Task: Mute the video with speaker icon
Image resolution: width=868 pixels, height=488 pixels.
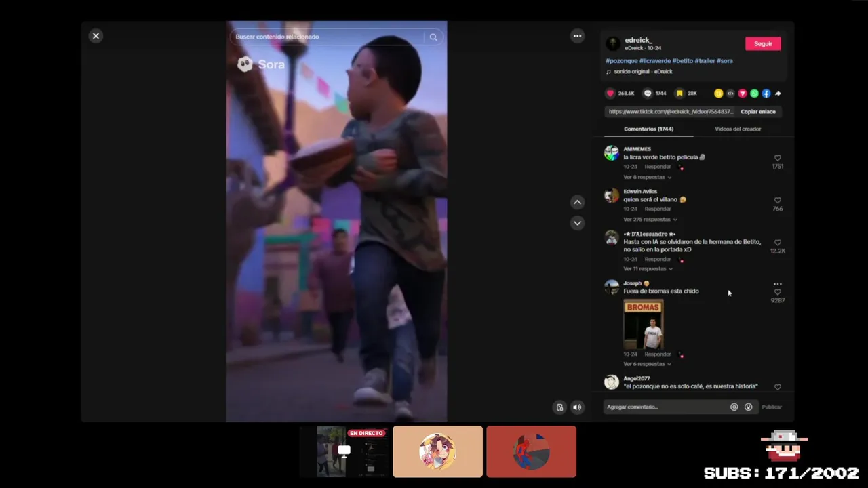Action: [577, 407]
